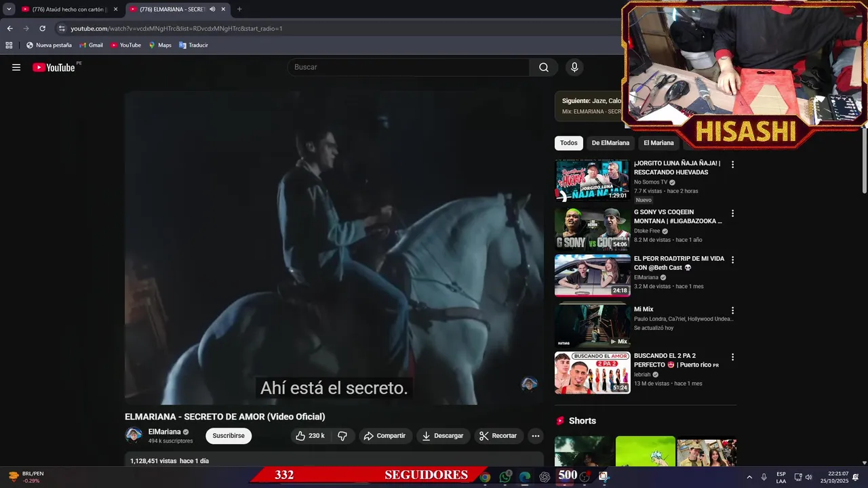
Task: Open JORGITO LUNA ÑAJA ÑAJA video thumbnail
Action: 593,181
